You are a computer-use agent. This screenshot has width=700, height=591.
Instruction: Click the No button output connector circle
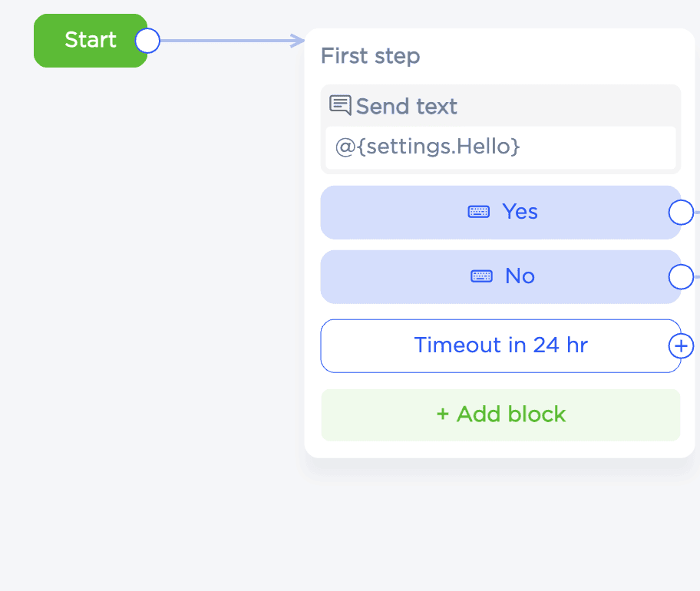pyautogui.click(x=681, y=276)
